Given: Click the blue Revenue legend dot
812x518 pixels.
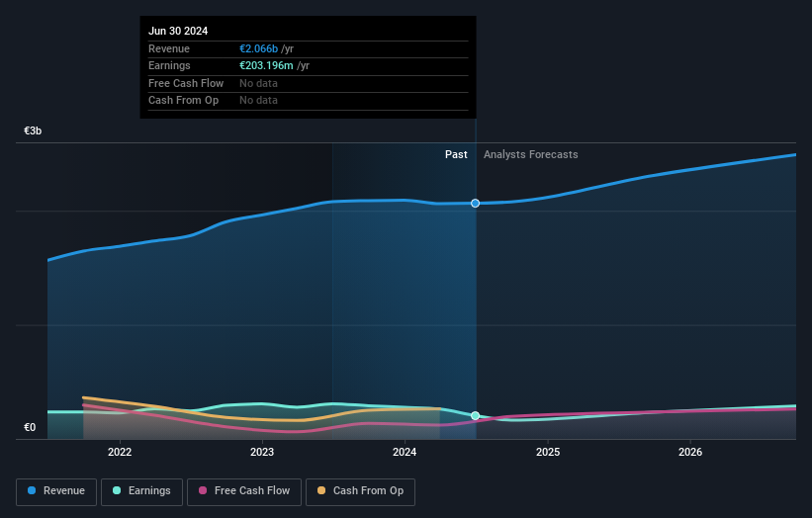Looking at the screenshot, I should [32, 490].
